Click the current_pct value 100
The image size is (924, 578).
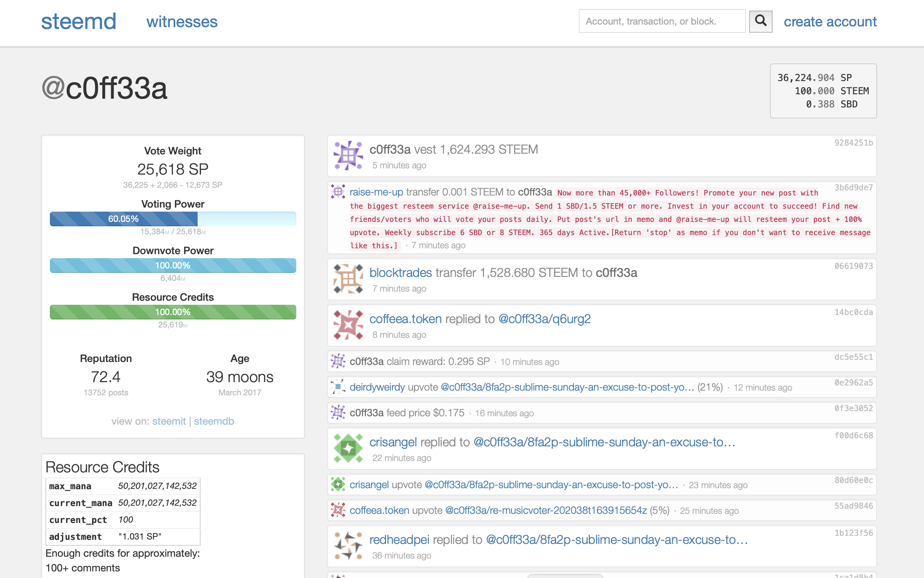[126, 520]
